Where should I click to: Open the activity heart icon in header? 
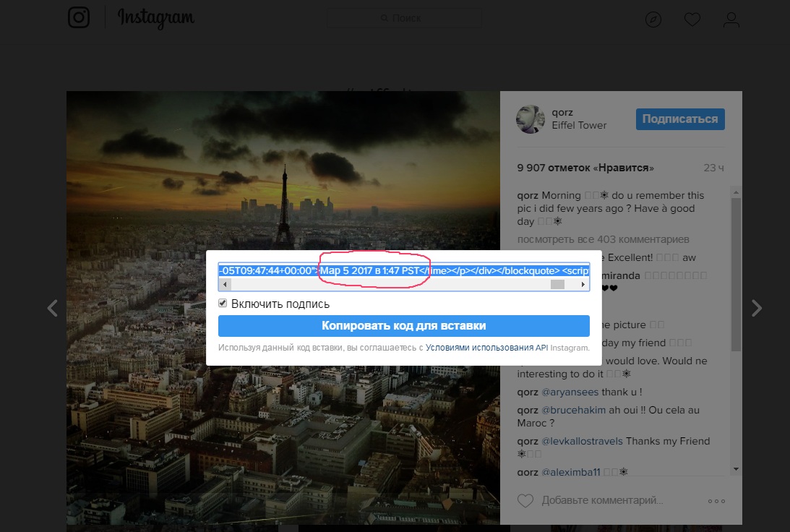[692, 20]
